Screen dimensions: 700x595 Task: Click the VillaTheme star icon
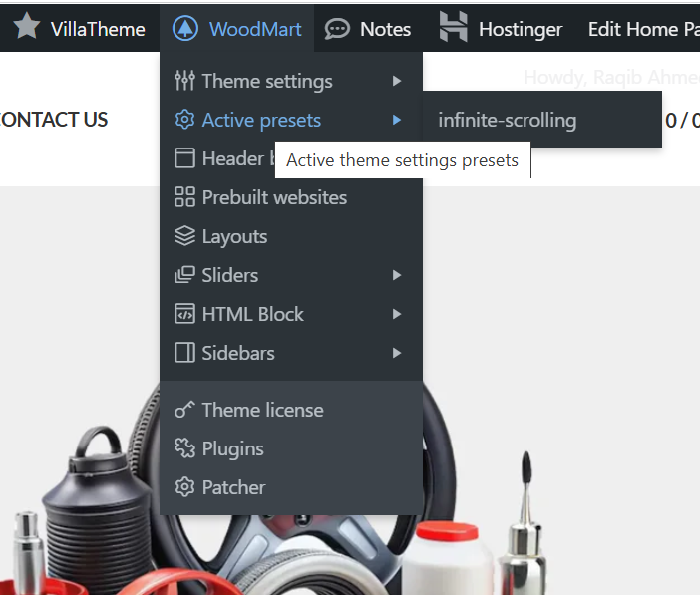[x=27, y=26]
